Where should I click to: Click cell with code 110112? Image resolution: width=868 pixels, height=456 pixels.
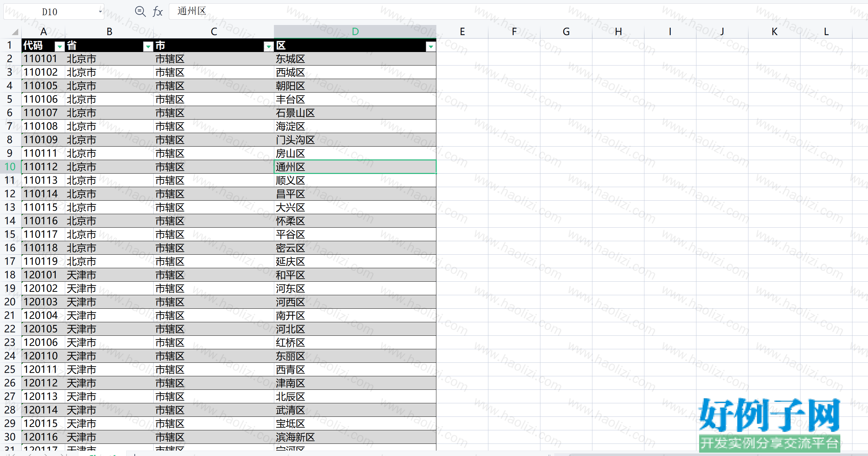[43, 167]
